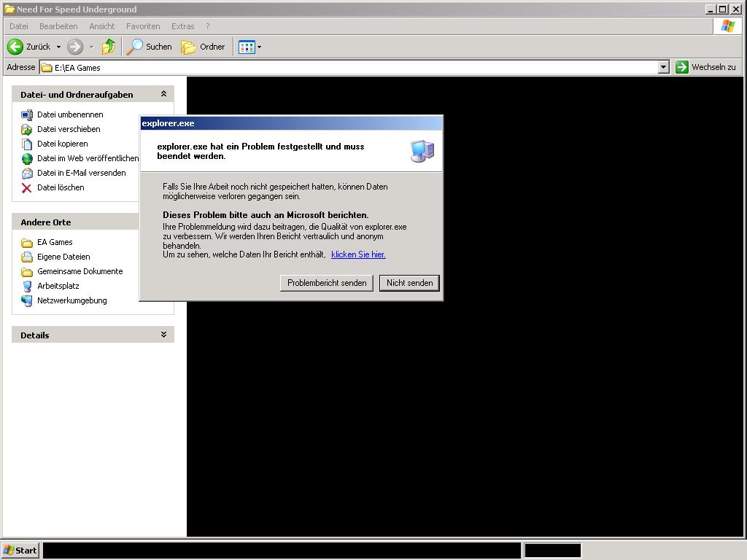
Task: Maximize the Need For Speed Underground window
Action: point(723,9)
